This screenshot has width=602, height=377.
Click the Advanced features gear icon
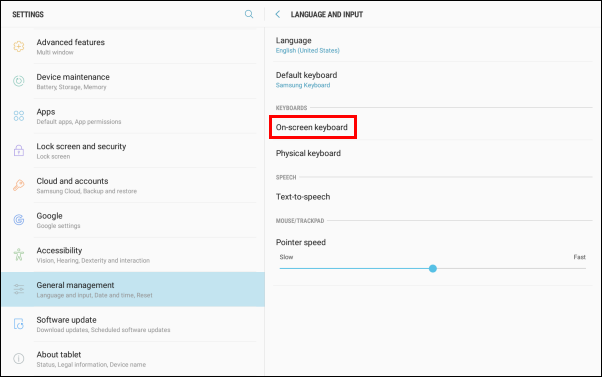point(18,46)
